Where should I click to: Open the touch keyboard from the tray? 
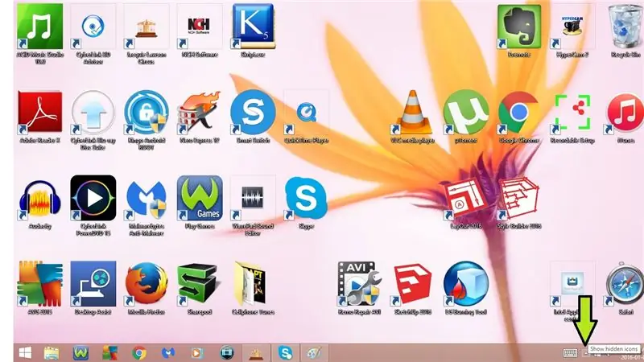pyautogui.click(x=570, y=353)
